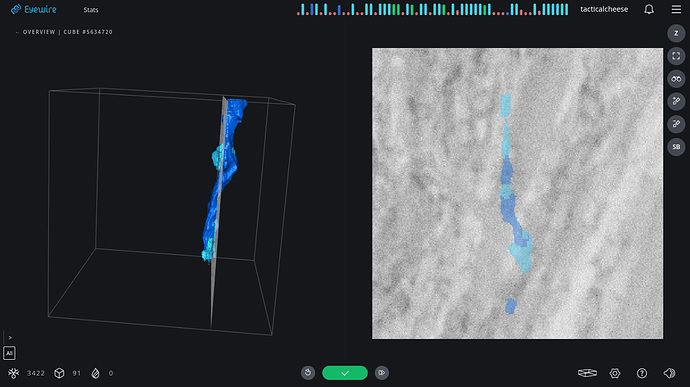The image size is (690, 387).
Task: Skip to the next cube
Action: tap(382, 373)
